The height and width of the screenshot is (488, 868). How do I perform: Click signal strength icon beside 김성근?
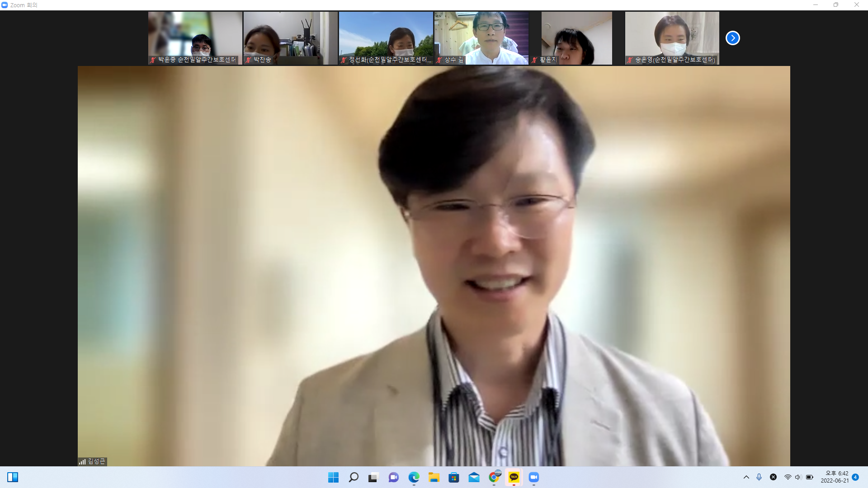click(x=82, y=461)
